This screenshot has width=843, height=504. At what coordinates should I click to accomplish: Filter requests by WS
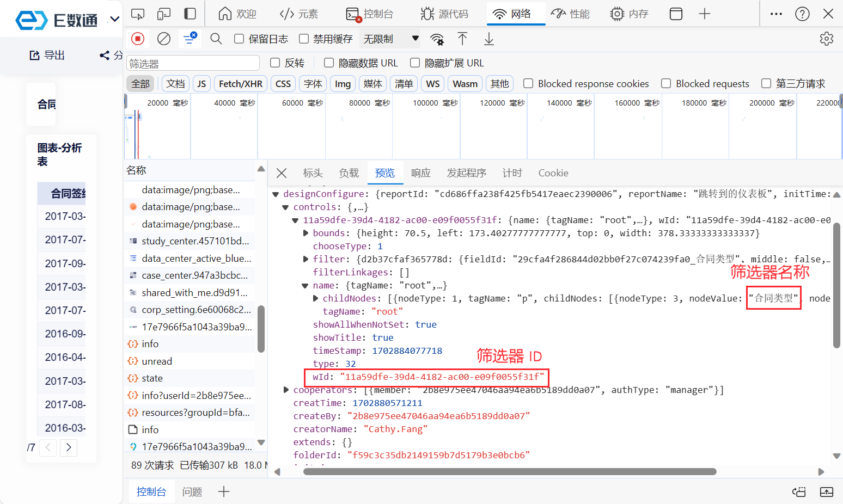click(x=433, y=83)
